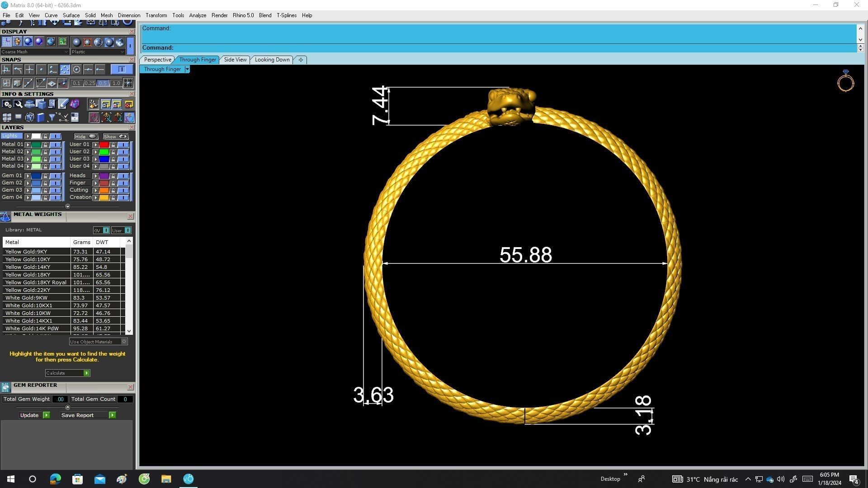Lock the Heads layer

pos(113,176)
